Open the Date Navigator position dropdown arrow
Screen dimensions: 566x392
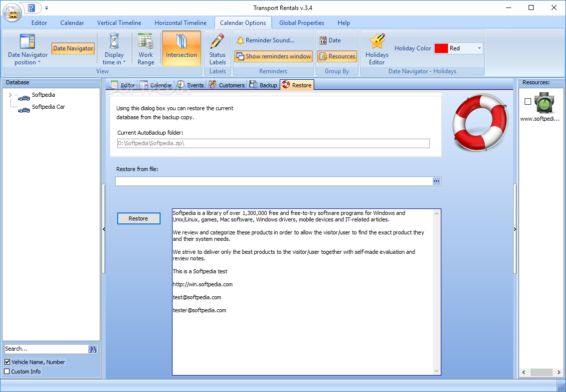[x=39, y=62]
